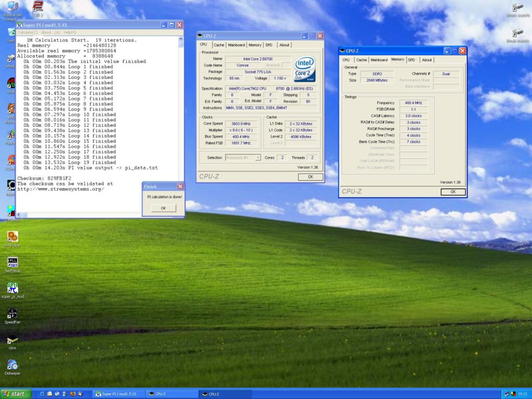
Task: Expand the Processor selection dropdown
Action: point(258,157)
